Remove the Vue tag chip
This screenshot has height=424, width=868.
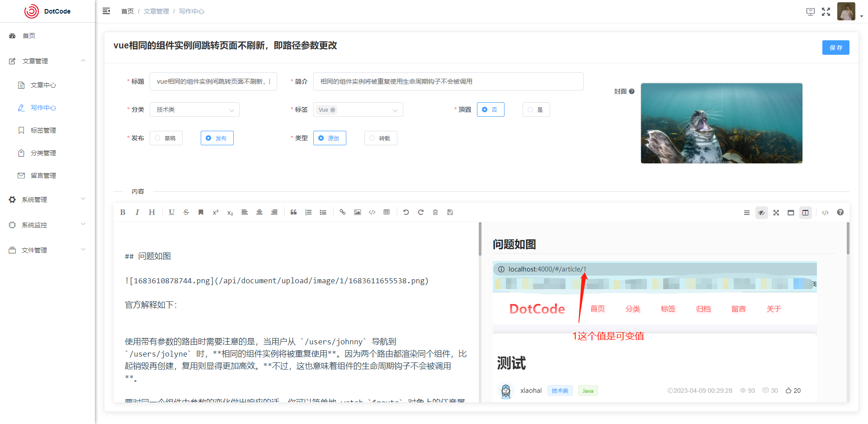pos(333,110)
